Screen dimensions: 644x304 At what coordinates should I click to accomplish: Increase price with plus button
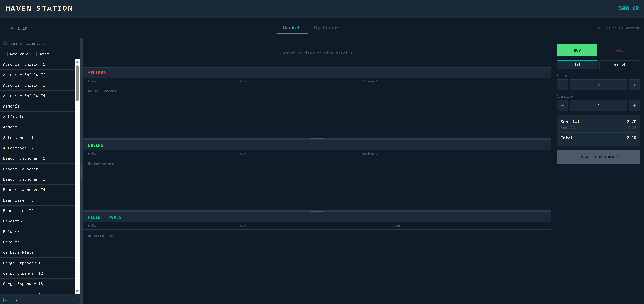(634, 85)
